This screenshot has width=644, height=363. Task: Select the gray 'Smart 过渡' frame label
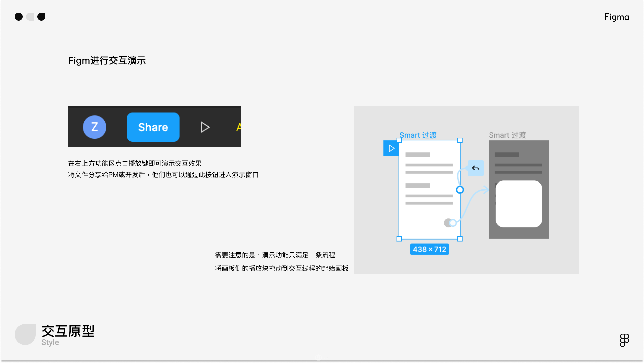click(x=507, y=135)
